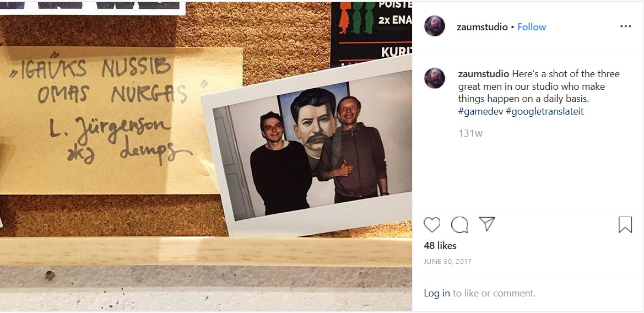Open zaumstudio username in caption
The image size is (644, 313).
pyautogui.click(x=484, y=74)
